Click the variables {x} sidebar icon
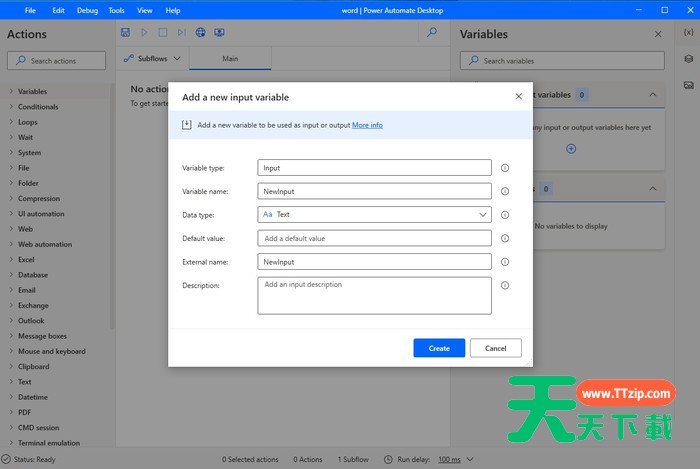Viewport: 700px width, 469px height. tap(688, 33)
